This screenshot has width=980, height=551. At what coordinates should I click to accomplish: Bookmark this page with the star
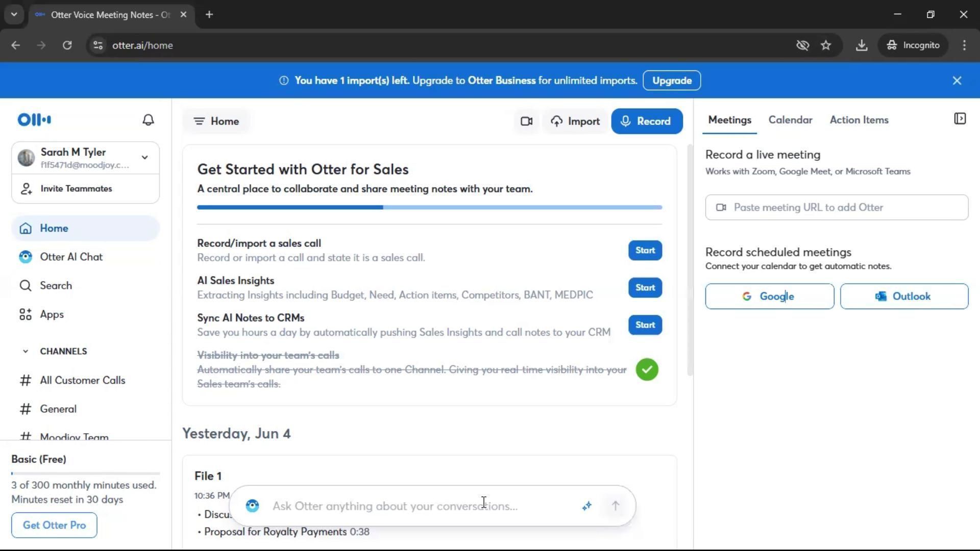click(x=826, y=45)
